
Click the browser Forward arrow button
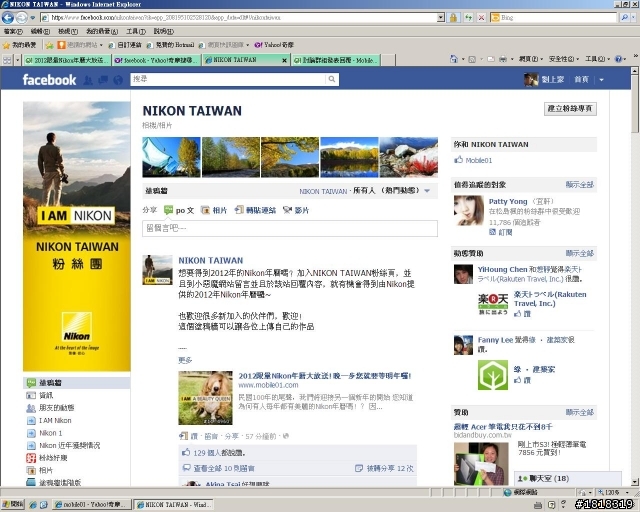21,18
